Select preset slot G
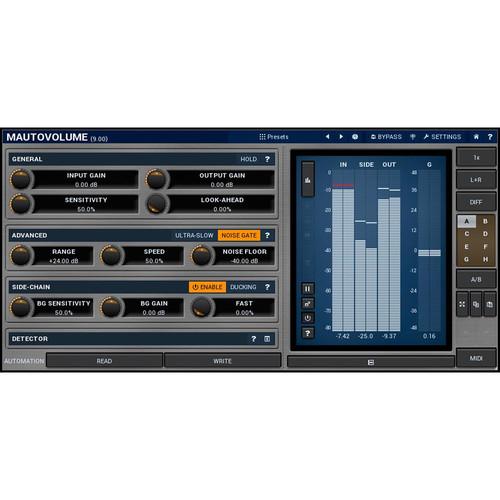 click(467, 259)
